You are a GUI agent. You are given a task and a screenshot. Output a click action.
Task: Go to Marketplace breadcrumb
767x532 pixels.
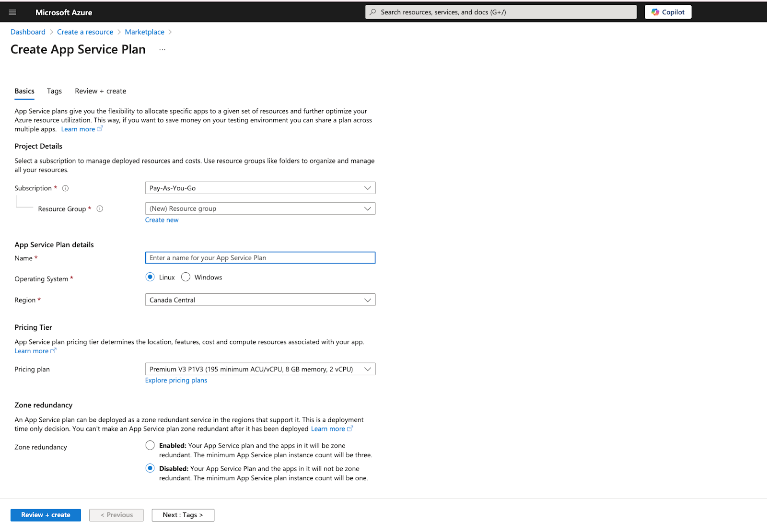pyautogui.click(x=144, y=32)
